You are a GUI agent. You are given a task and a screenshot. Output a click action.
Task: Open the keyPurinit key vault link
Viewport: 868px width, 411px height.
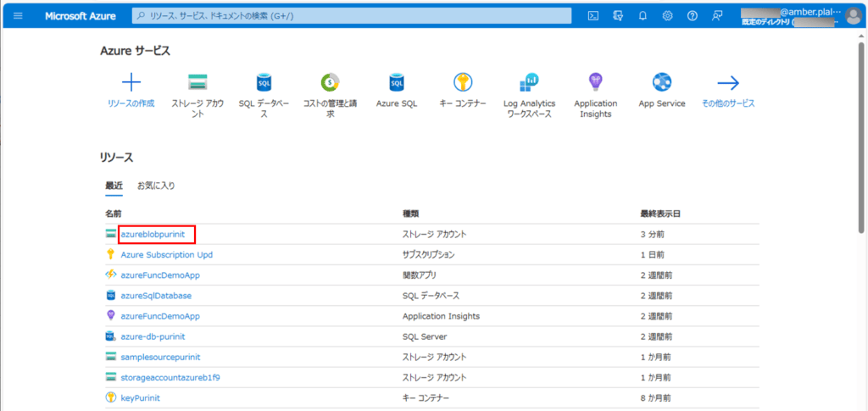coord(141,397)
